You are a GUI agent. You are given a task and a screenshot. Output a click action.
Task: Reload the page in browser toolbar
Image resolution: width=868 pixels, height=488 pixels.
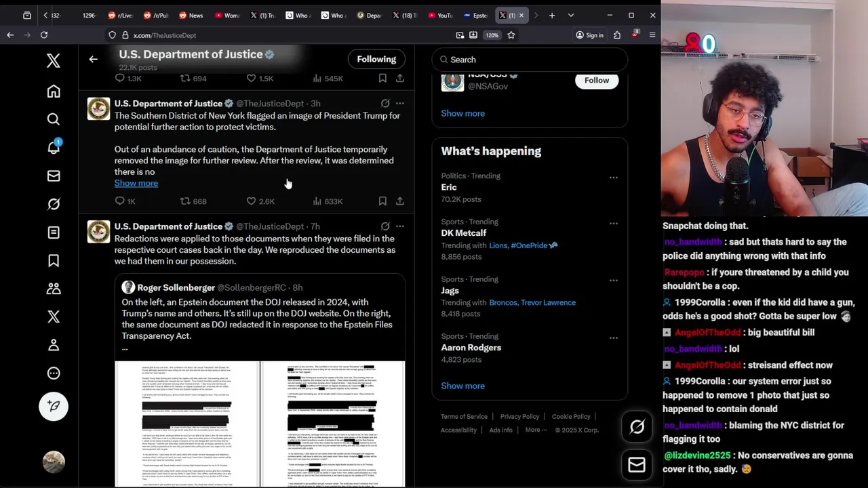[x=44, y=35]
